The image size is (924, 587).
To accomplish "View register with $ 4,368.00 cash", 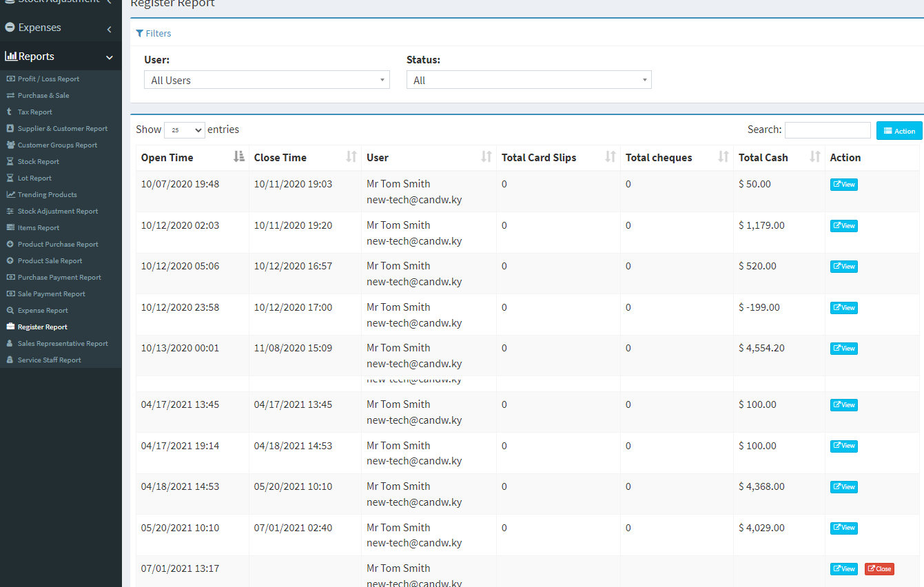I will tap(844, 486).
